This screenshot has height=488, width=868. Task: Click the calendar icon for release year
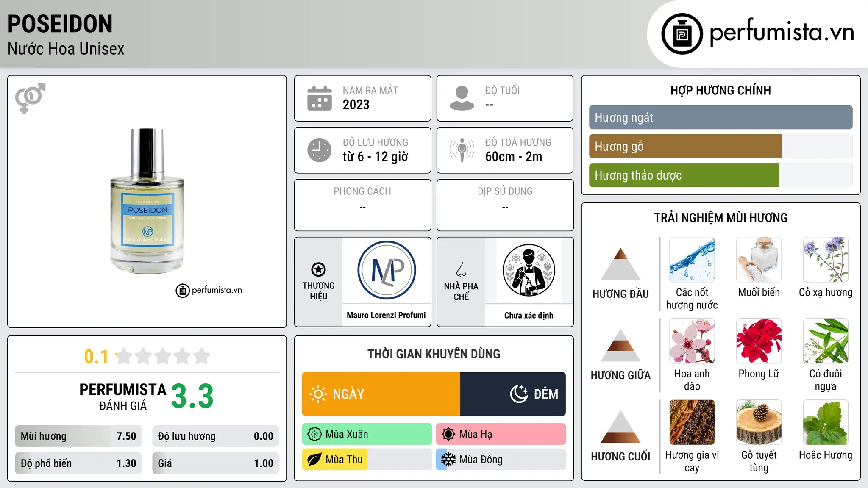point(320,98)
